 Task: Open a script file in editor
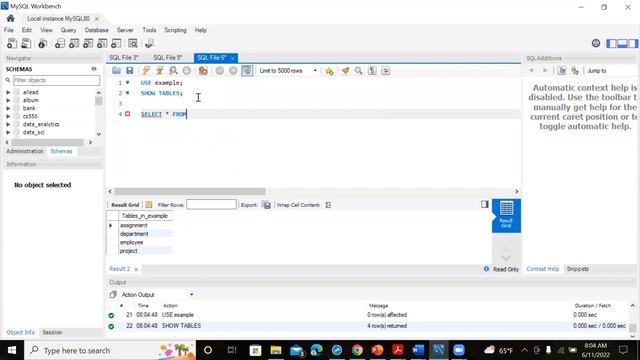click(x=116, y=71)
